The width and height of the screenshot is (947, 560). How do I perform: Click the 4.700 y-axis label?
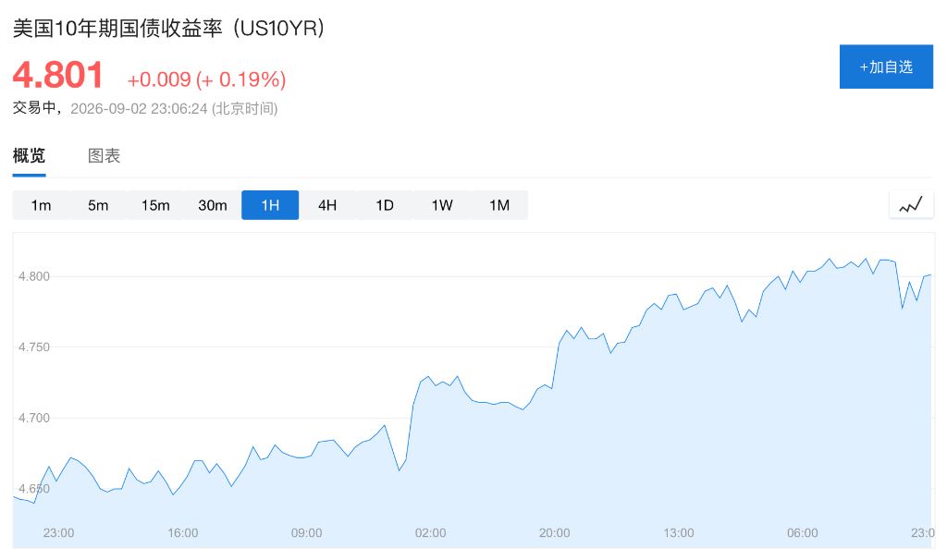[x=34, y=418]
